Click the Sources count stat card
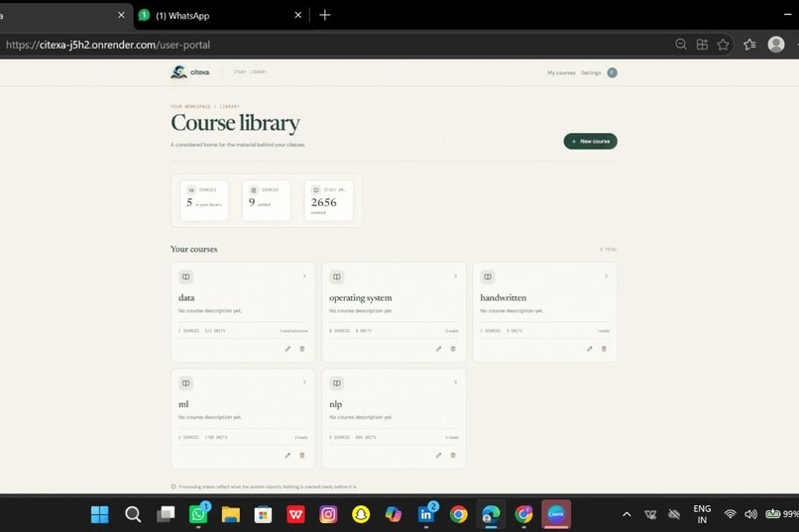The width and height of the screenshot is (799, 532). point(267,200)
